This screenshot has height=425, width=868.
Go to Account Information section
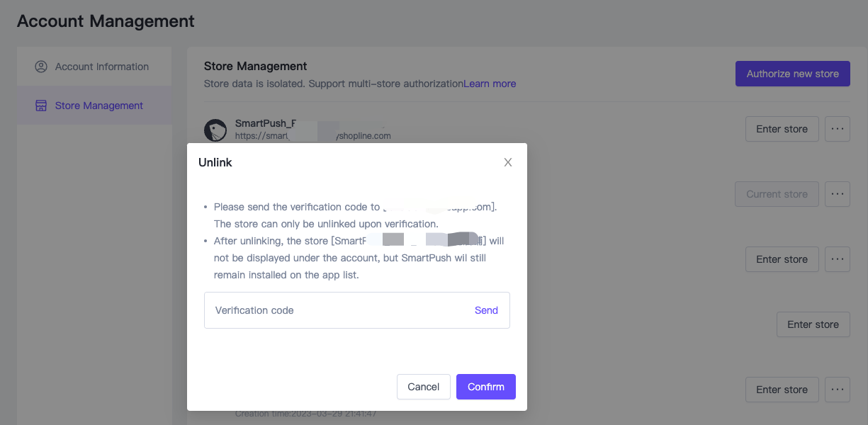101,67
